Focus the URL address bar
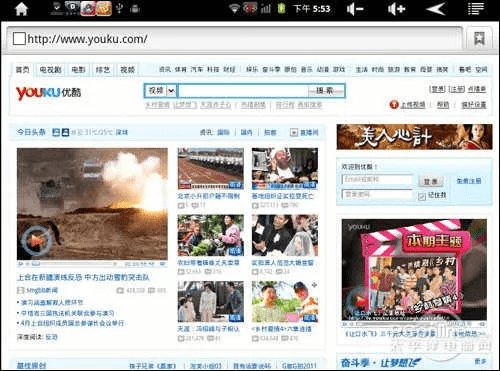500x371 pixels. (x=235, y=39)
